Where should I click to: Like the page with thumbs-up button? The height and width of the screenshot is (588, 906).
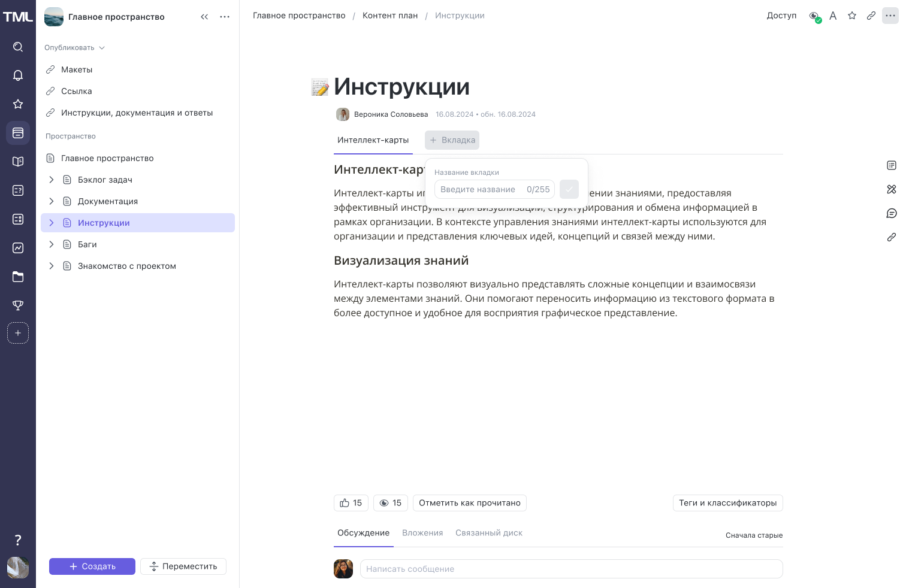(x=351, y=503)
